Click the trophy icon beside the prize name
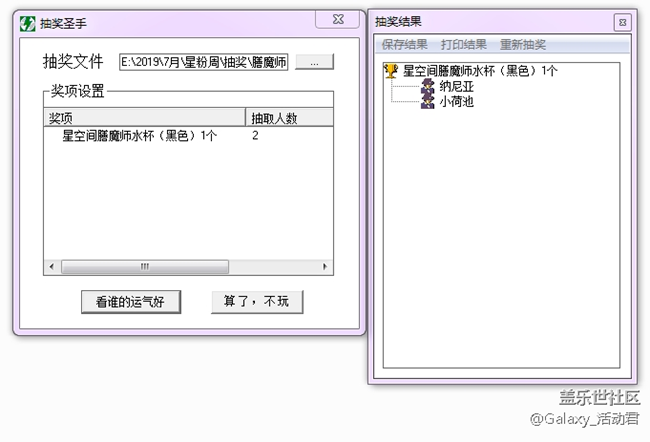Screen dimensions: 650x442 pyautogui.click(x=391, y=71)
